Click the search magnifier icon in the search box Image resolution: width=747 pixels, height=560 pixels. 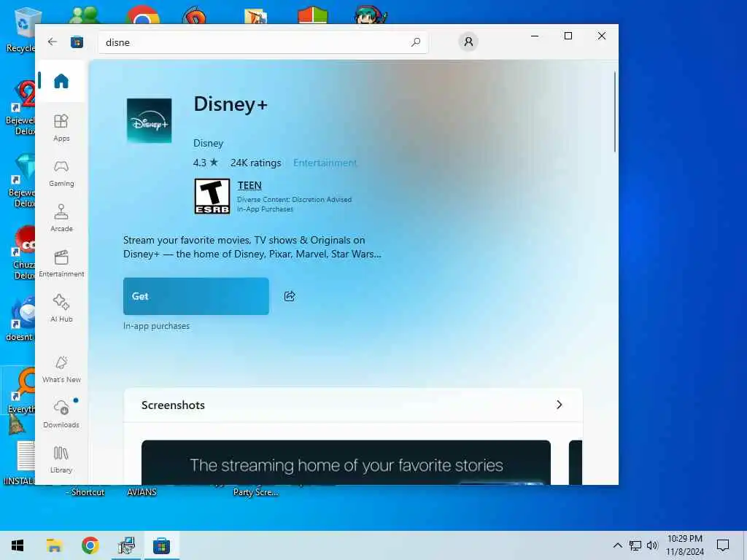tap(415, 42)
